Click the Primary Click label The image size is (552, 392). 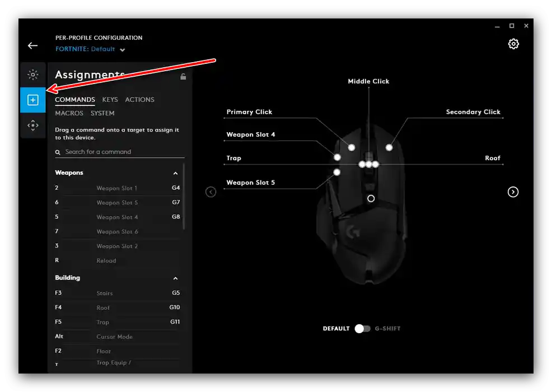pos(249,112)
